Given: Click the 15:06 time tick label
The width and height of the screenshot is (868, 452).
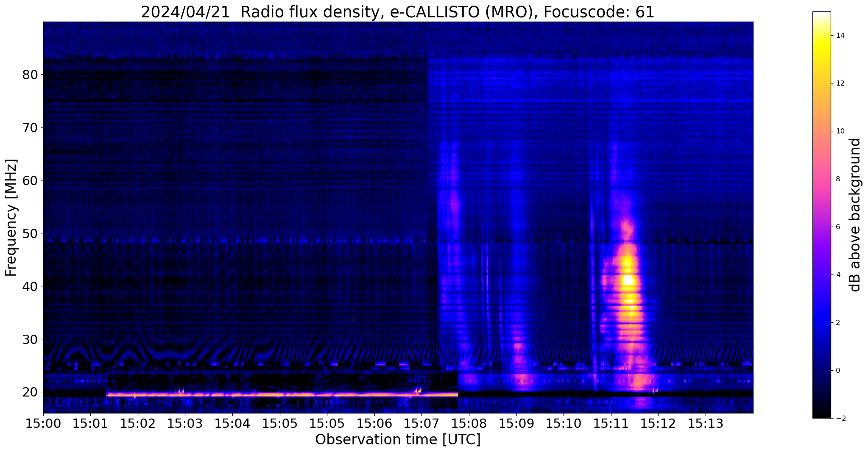Looking at the screenshot, I should (x=374, y=424).
